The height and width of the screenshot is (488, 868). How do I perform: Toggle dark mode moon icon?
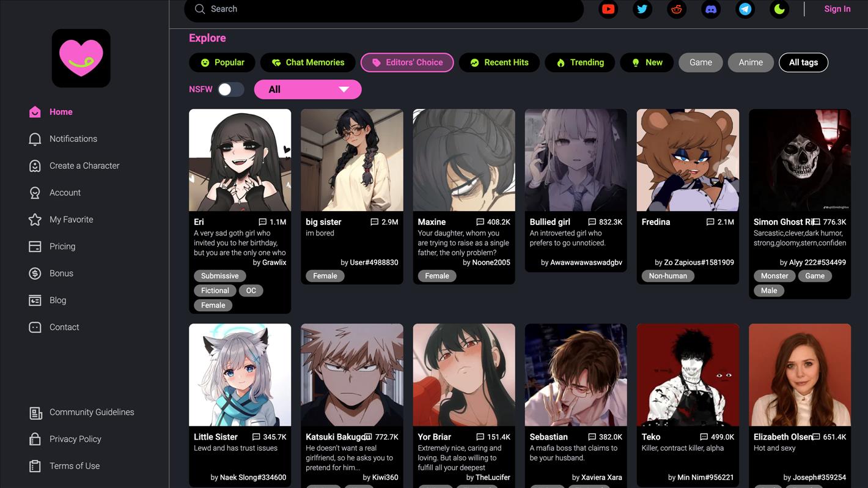tap(779, 9)
